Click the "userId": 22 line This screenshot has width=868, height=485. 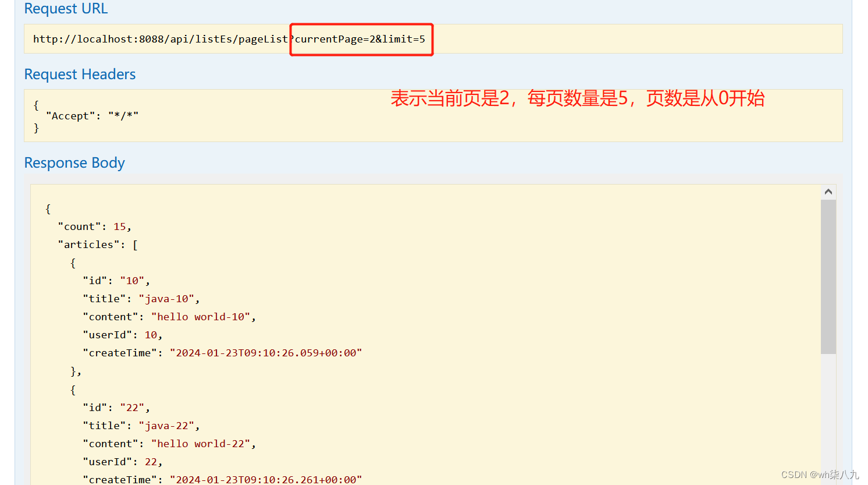click(123, 462)
